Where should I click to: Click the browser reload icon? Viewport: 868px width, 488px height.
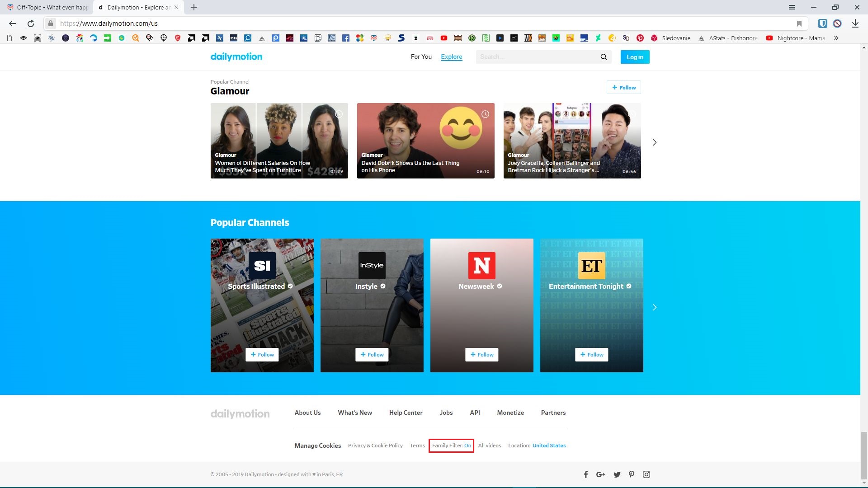click(x=31, y=23)
